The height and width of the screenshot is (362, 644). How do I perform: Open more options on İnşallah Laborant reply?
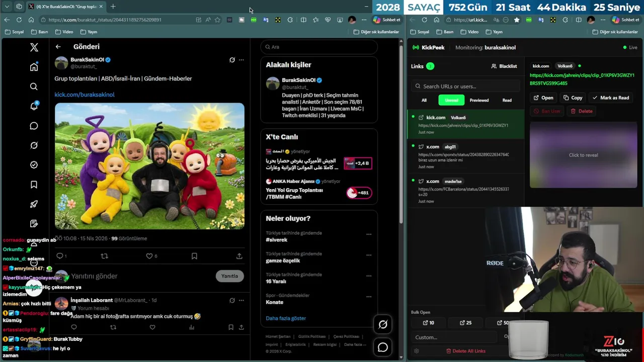pyautogui.click(x=242, y=300)
